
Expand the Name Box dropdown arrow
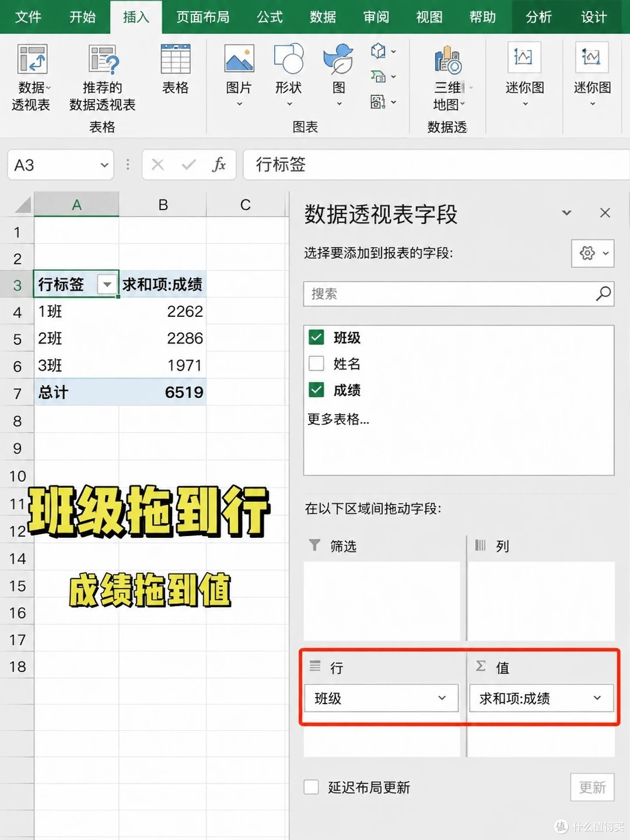[104, 165]
